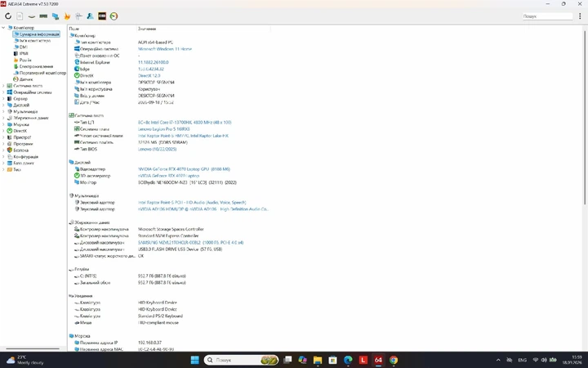The height and width of the screenshot is (368, 588).
Task: Click inside the AIDA64 search field
Action: click(x=547, y=16)
